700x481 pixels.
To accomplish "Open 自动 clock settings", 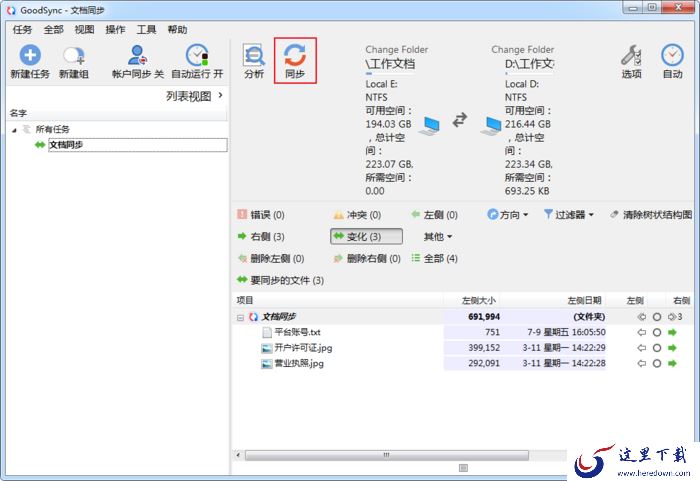I will click(672, 62).
